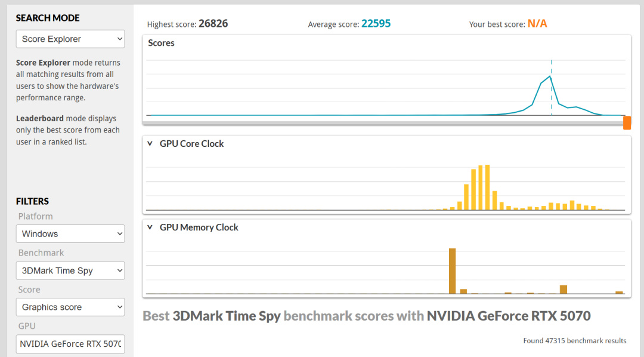Image resolution: width=644 pixels, height=357 pixels.
Task: Click the GPU Memory Clock section title
Action: coord(199,227)
